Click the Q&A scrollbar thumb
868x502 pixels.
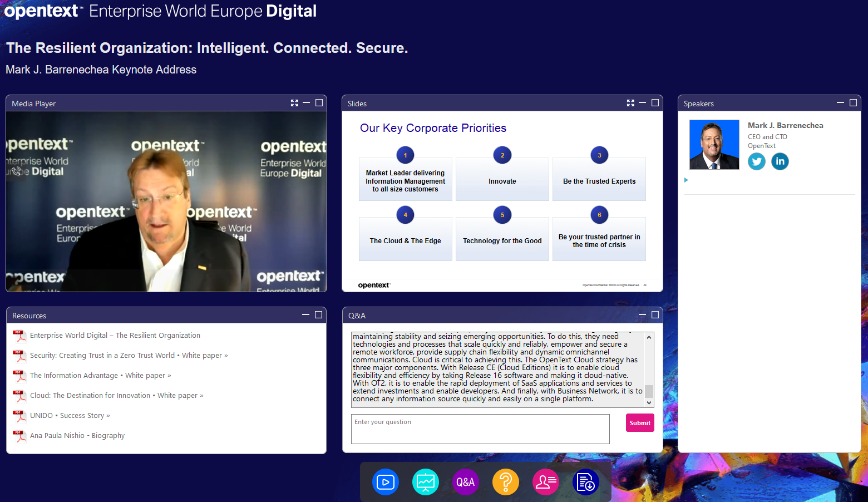point(649,391)
